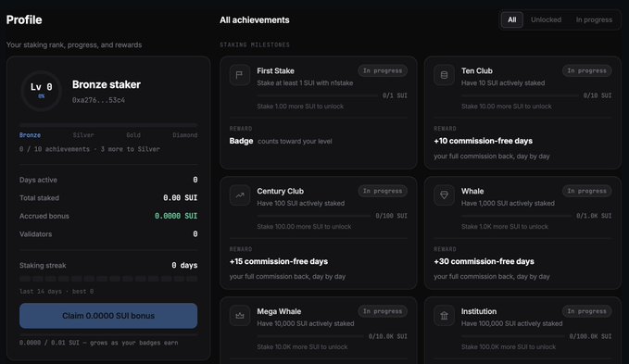This screenshot has height=364, width=629.
Task: Click the Lv 0 level circle badge
Action: coord(41,91)
